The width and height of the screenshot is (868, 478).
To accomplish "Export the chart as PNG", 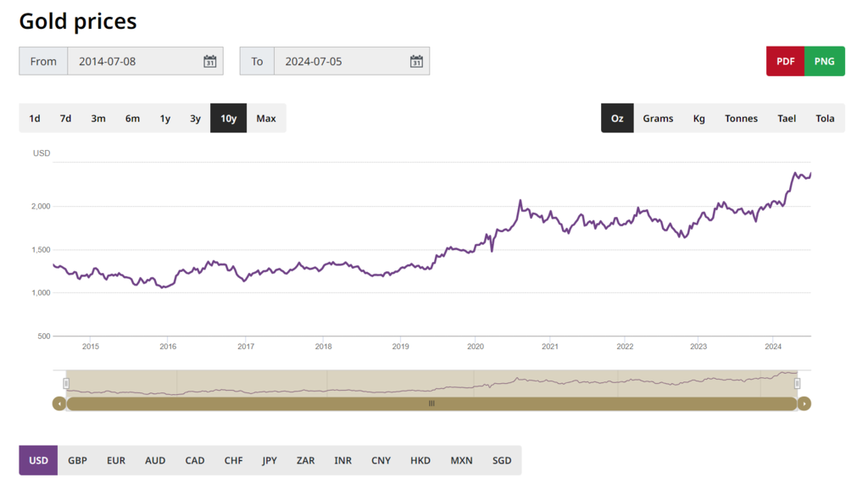I will [824, 61].
